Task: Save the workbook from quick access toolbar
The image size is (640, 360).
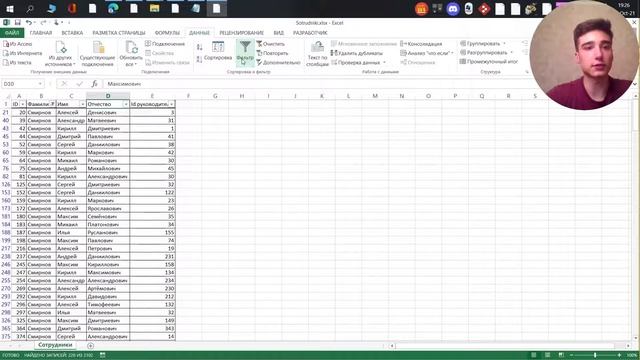Action: (18, 22)
